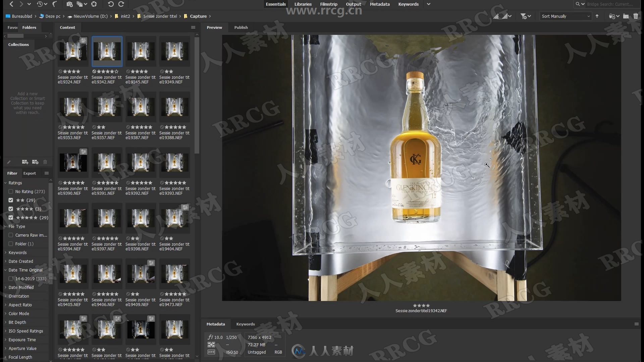Click New Collection icon

25,162
